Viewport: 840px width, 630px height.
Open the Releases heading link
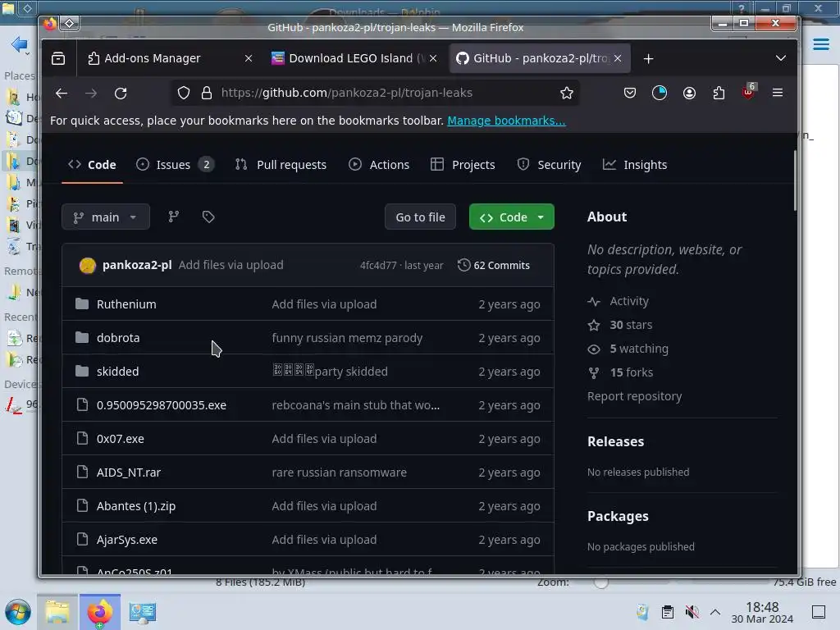pyautogui.click(x=615, y=441)
